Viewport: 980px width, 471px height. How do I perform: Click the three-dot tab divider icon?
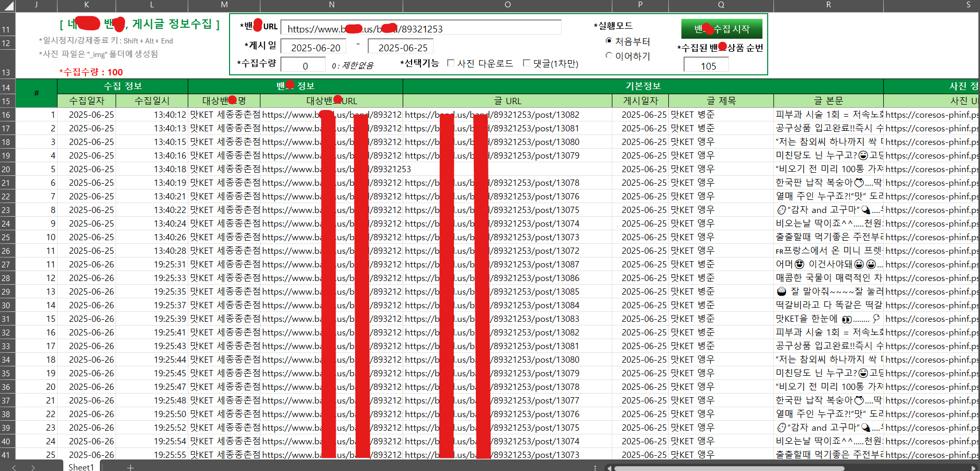[596, 467]
